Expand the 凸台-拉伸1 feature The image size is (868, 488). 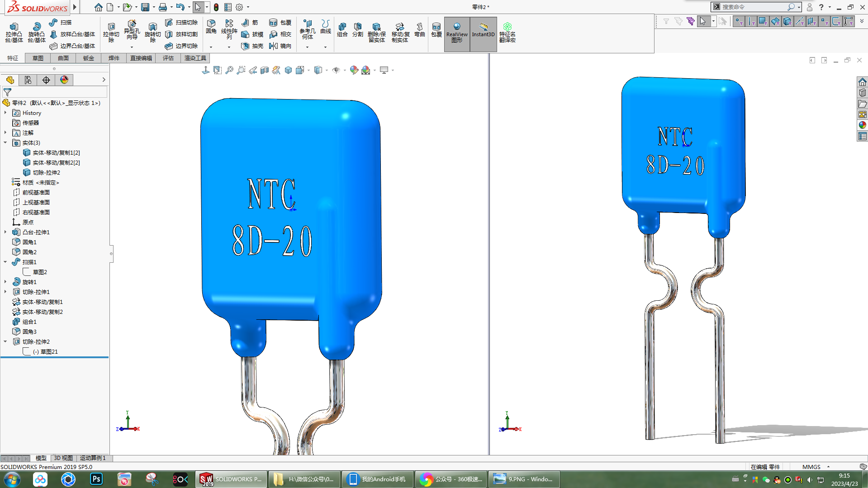[5, 232]
